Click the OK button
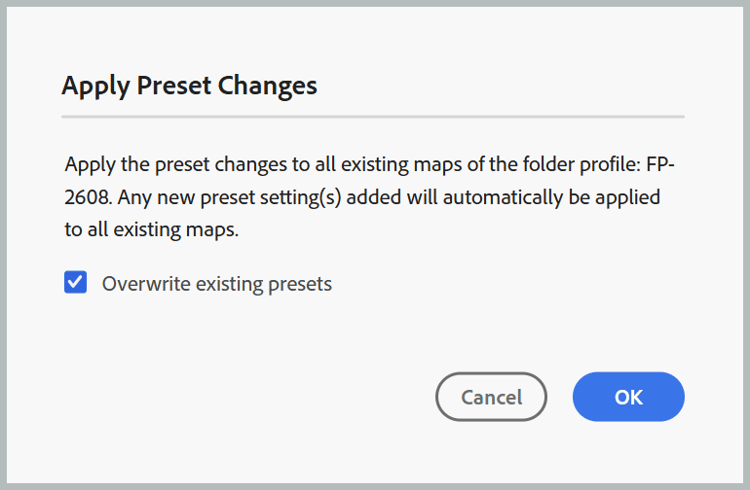 tap(628, 397)
